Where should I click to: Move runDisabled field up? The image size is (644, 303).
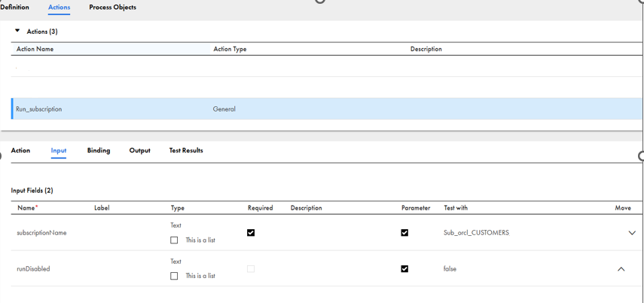[x=621, y=269]
